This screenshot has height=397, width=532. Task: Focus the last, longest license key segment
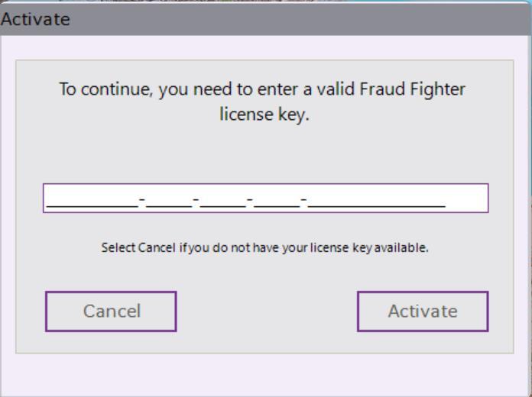coord(376,198)
